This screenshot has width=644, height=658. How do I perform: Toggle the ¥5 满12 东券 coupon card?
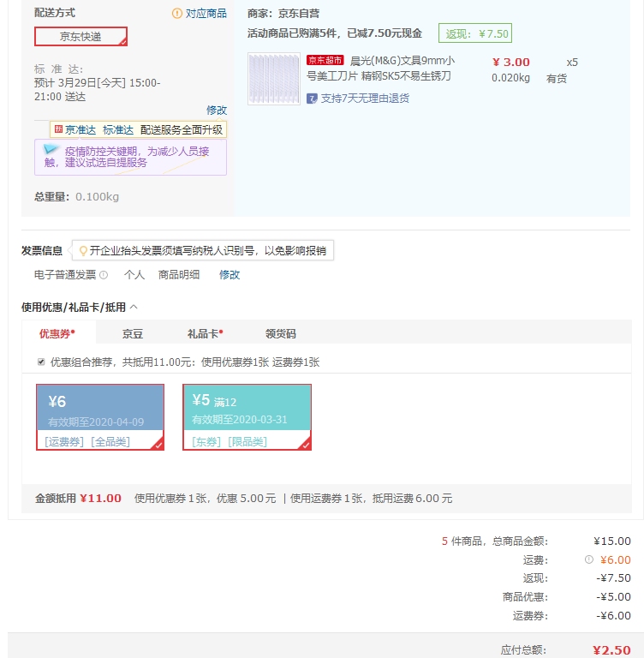[247, 417]
